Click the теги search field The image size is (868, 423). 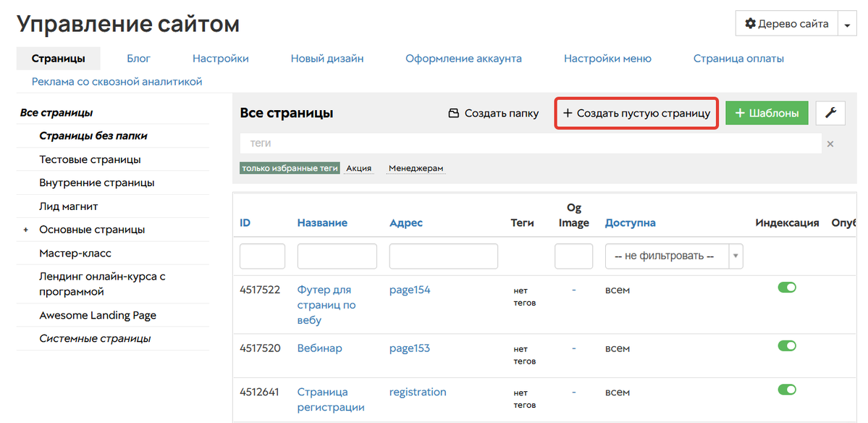coord(531,143)
